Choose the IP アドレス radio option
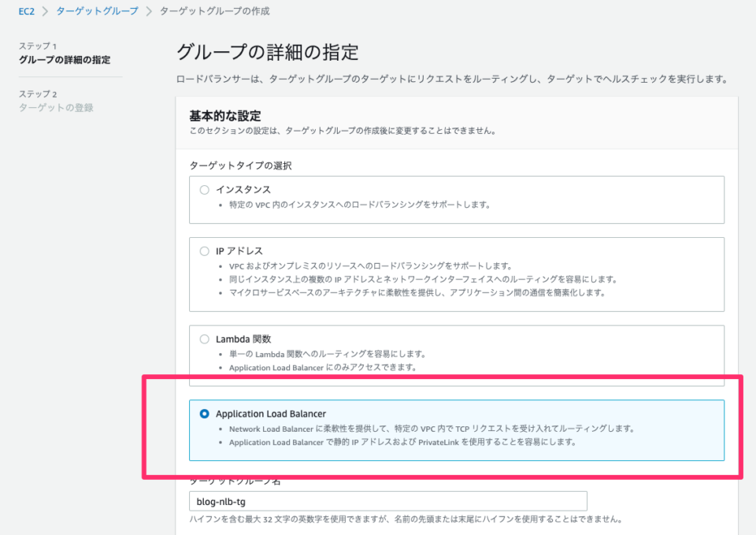 [205, 251]
